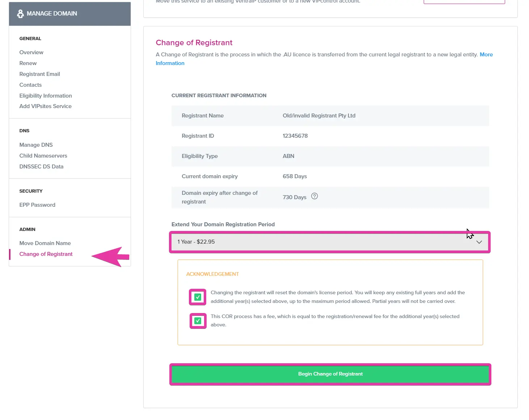Open the 1 Year - $22.95 dropdown
Viewport: 529px width, 420px height.
click(330, 242)
